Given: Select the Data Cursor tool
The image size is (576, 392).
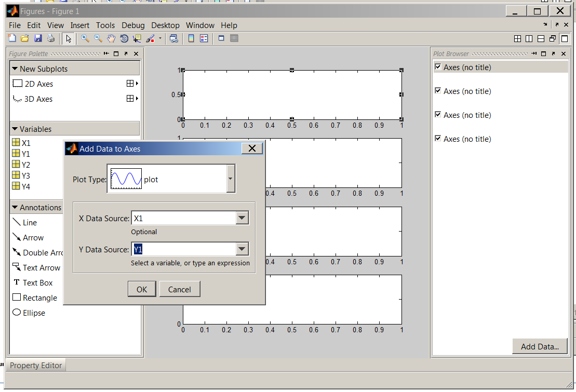Looking at the screenshot, I should (x=137, y=38).
